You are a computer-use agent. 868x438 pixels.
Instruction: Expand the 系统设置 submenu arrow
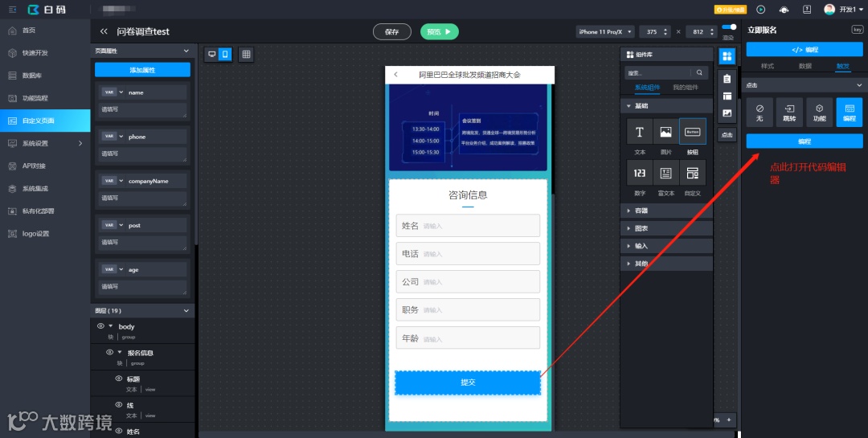point(80,143)
